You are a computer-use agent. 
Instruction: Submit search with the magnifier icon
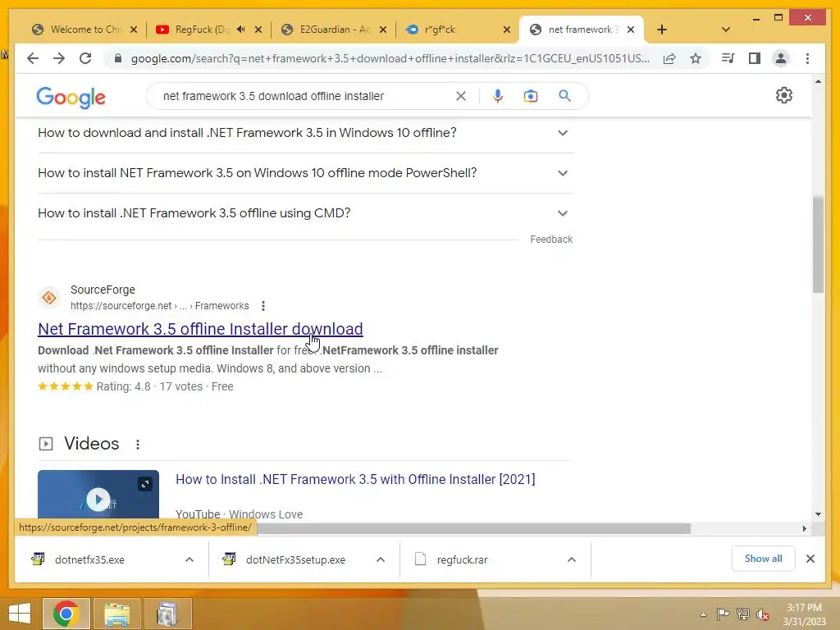click(x=564, y=96)
